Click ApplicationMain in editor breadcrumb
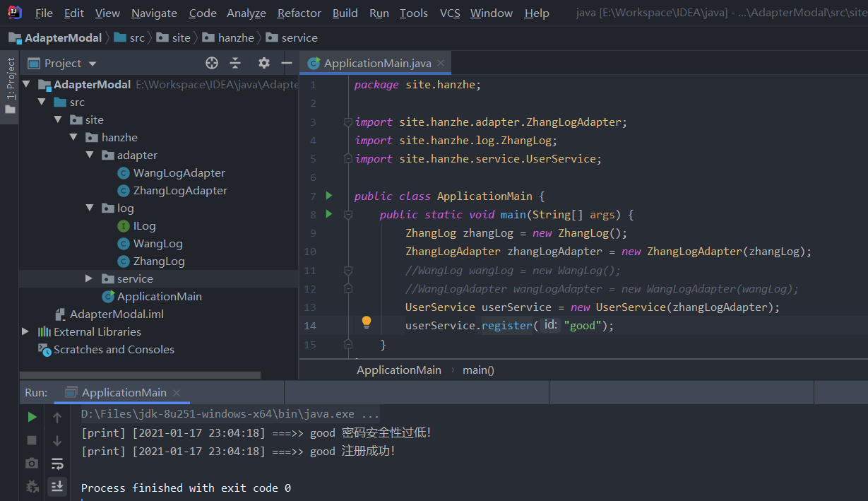The image size is (868, 501). coord(398,370)
